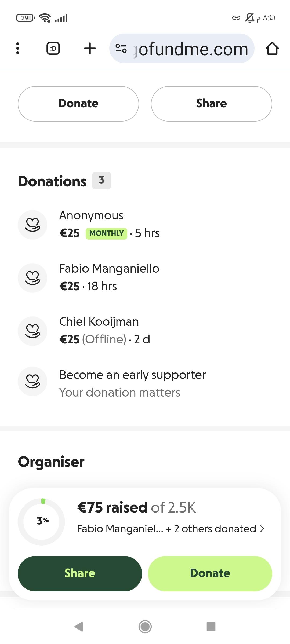
Task: Tap the outlined Donate button at top
Action: [78, 104]
